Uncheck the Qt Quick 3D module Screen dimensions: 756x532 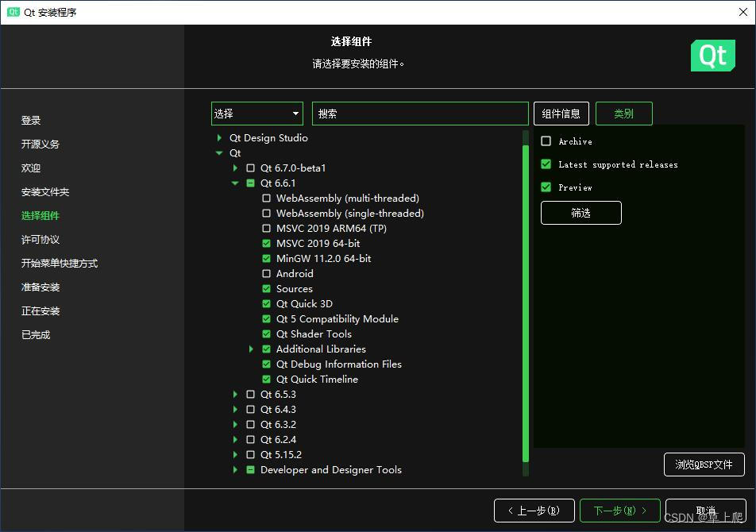click(265, 303)
